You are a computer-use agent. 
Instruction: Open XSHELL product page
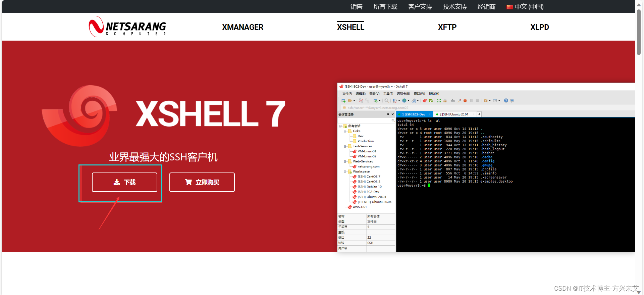[351, 27]
